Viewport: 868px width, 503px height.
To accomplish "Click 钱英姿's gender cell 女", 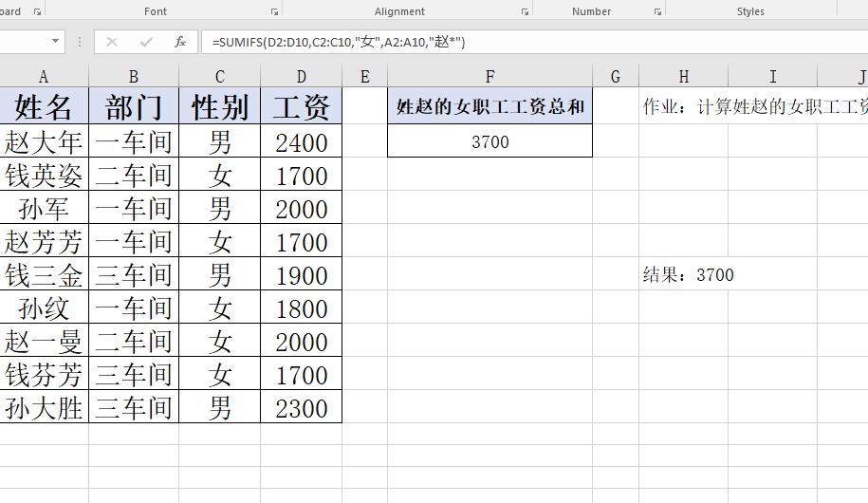I will (220, 174).
